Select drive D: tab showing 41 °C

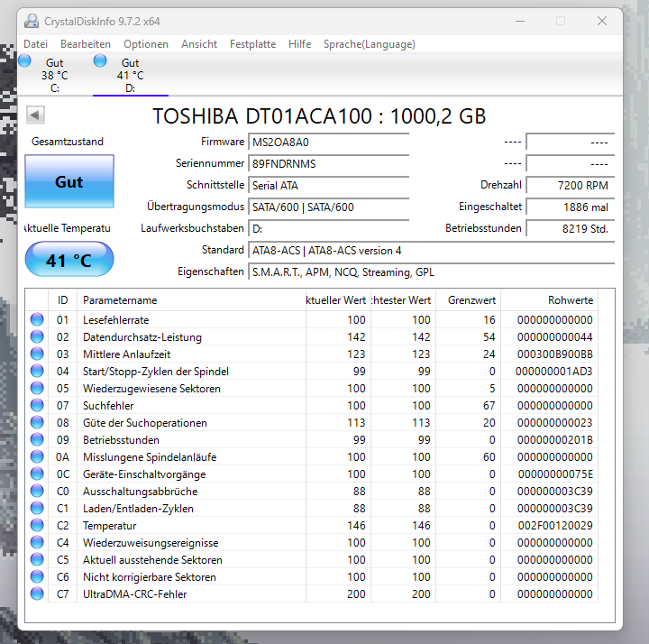(x=131, y=75)
